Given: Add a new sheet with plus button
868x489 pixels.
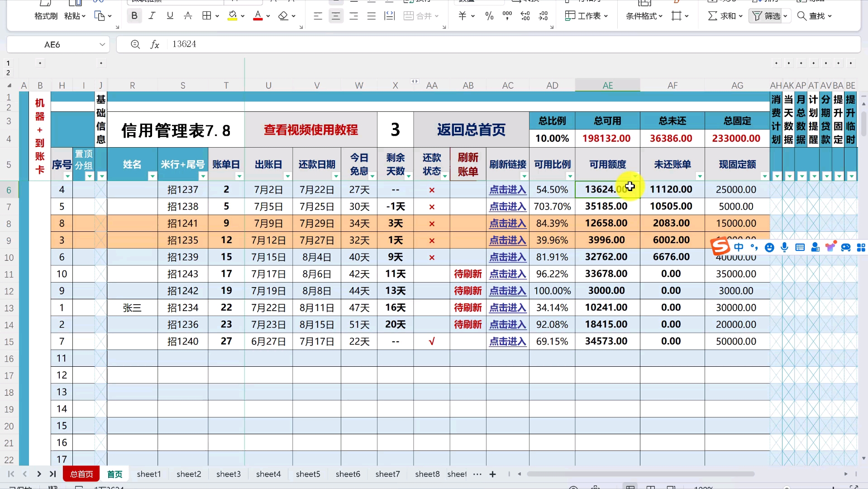Looking at the screenshot, I should click(x=493, y=474).
